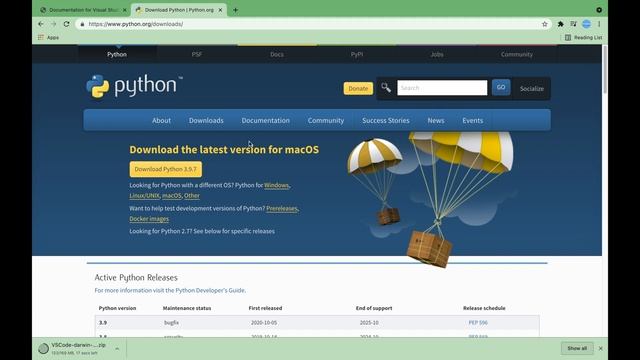Viewport: 640px width, 360px height.
Task: Expand the VSCode download options chevron
Action: pyautogui.click(x=117, y=349)
